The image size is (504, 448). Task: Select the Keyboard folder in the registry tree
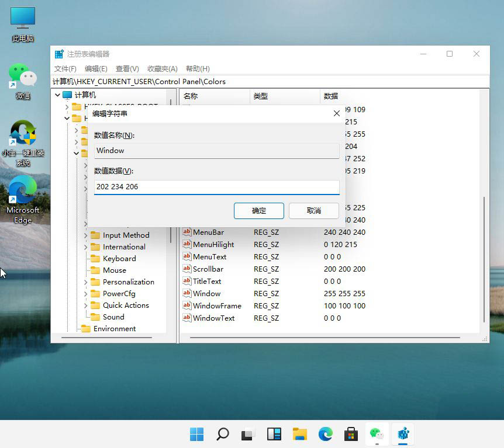click(120, 258)
